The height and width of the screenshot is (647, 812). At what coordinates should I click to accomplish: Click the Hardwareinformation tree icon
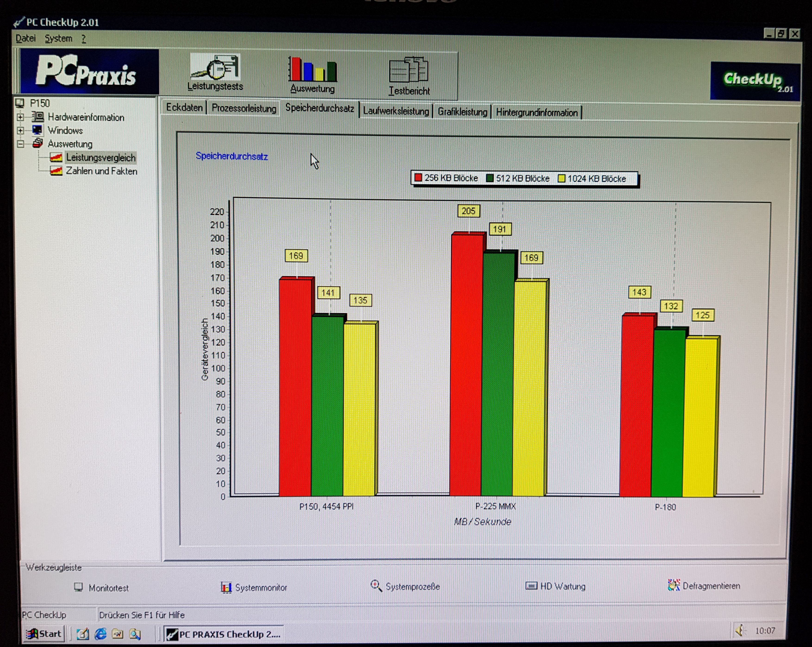(x=38, y=117)
